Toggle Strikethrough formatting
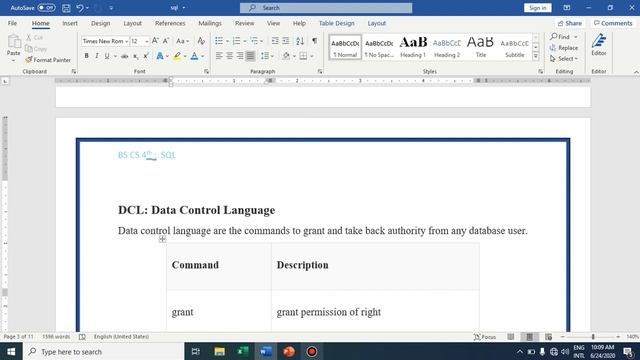The height and width of the screenshot is (360, 640). pyautogui.click(x=124, y=56)
